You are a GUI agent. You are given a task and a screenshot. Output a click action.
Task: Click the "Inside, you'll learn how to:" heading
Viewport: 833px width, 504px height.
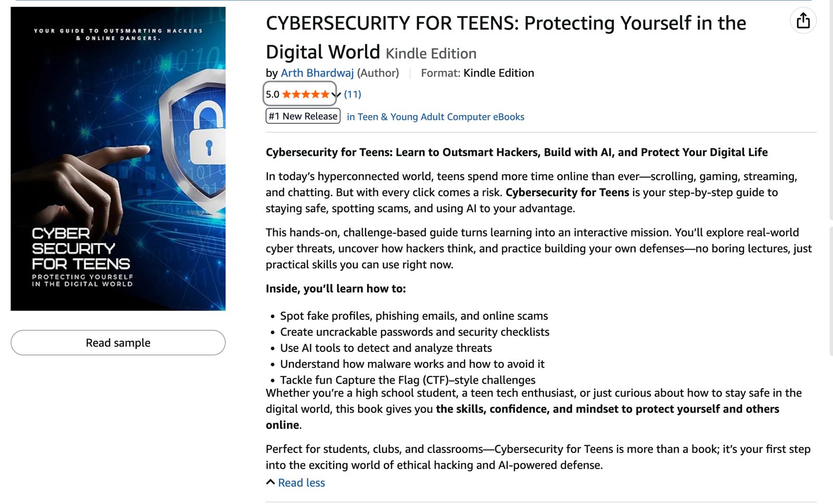tap(335, 288)
